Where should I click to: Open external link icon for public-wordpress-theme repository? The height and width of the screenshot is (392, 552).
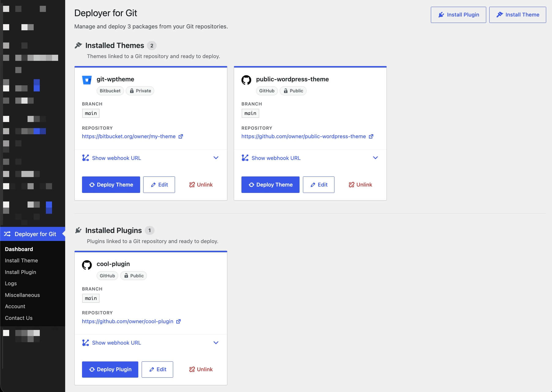click(x=371, y=136)
